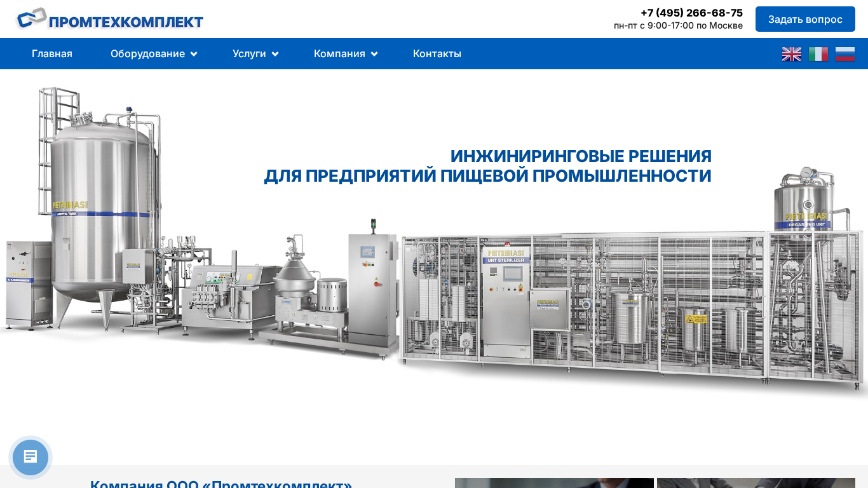Click the Промтехкомплект logo
Viewport: 868px width, 488px height.
click(110, 19)
